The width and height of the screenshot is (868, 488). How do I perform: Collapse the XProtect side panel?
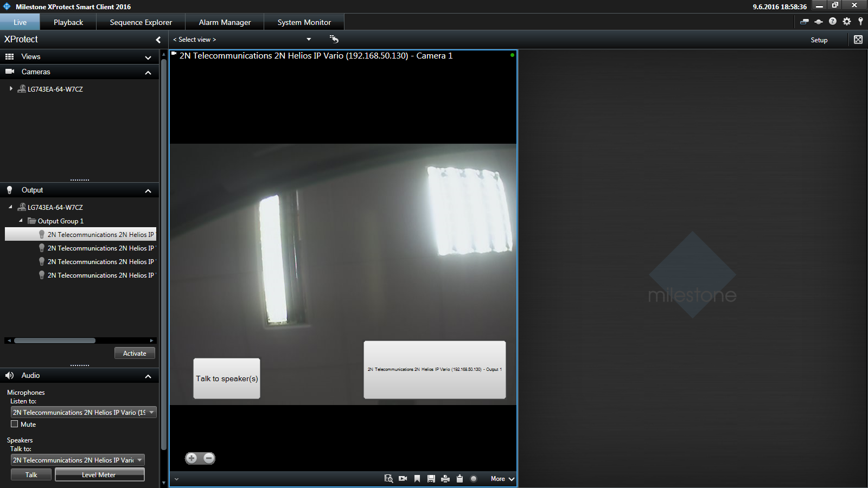pos(158,40)
